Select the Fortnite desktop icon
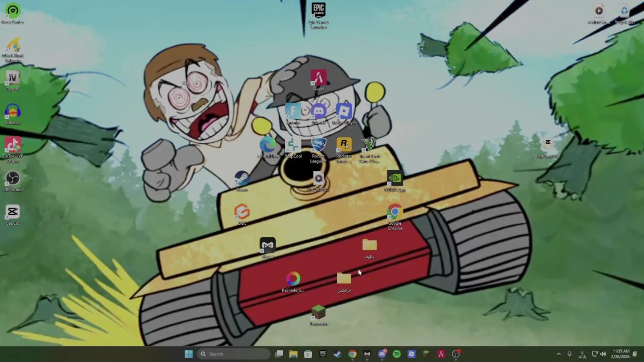644x362 pixels. coord(293,115)
